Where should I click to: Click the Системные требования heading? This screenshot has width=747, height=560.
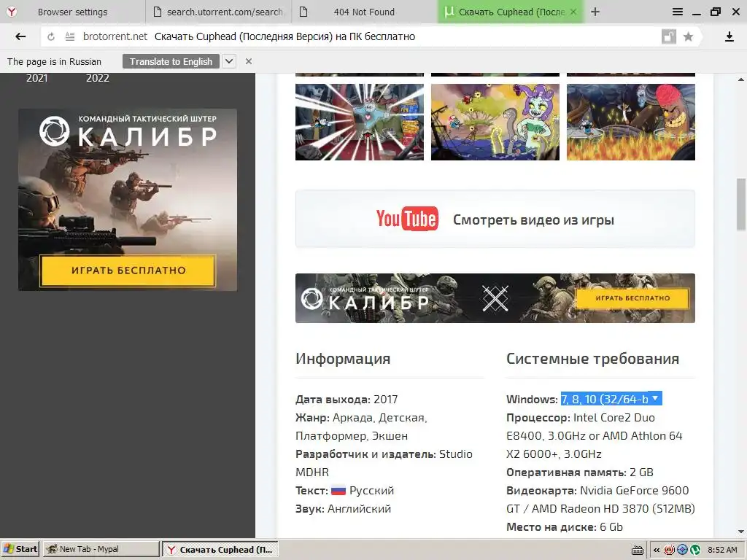point(592,359)
